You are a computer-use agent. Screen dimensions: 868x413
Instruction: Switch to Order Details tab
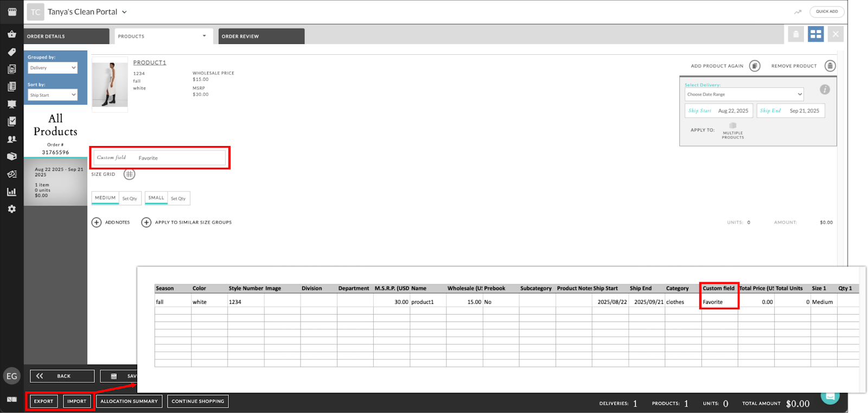pyautogui.click(x=67, y=36)
